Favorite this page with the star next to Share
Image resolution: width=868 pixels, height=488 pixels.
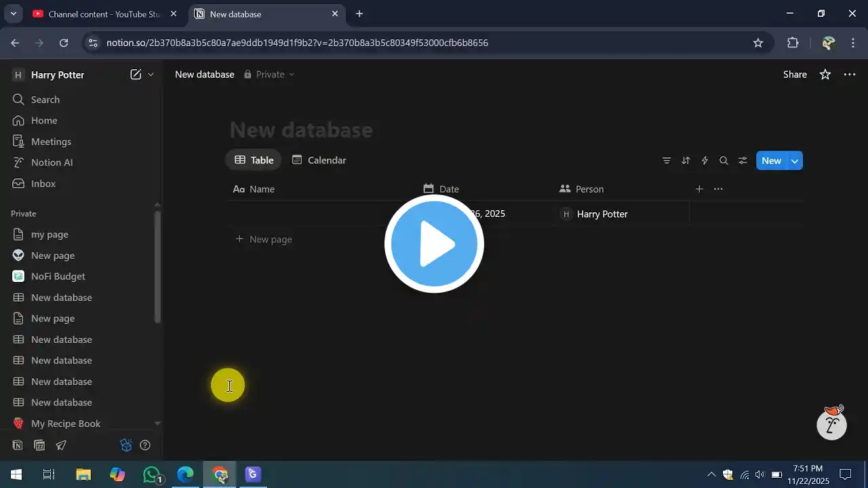[x=825, y=75]
